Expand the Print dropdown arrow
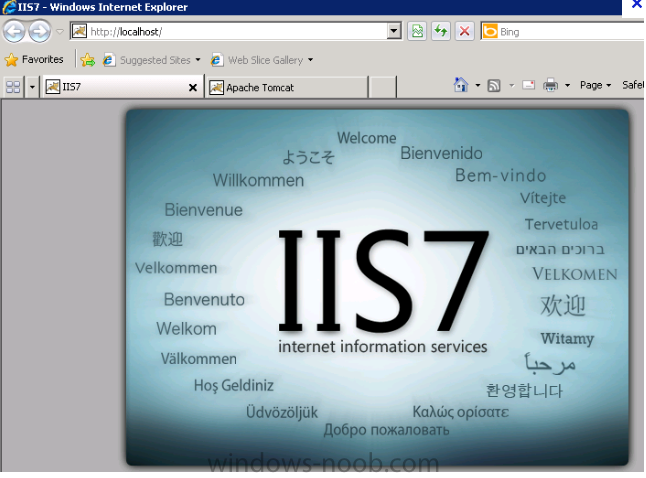 [x=567, y=85]
